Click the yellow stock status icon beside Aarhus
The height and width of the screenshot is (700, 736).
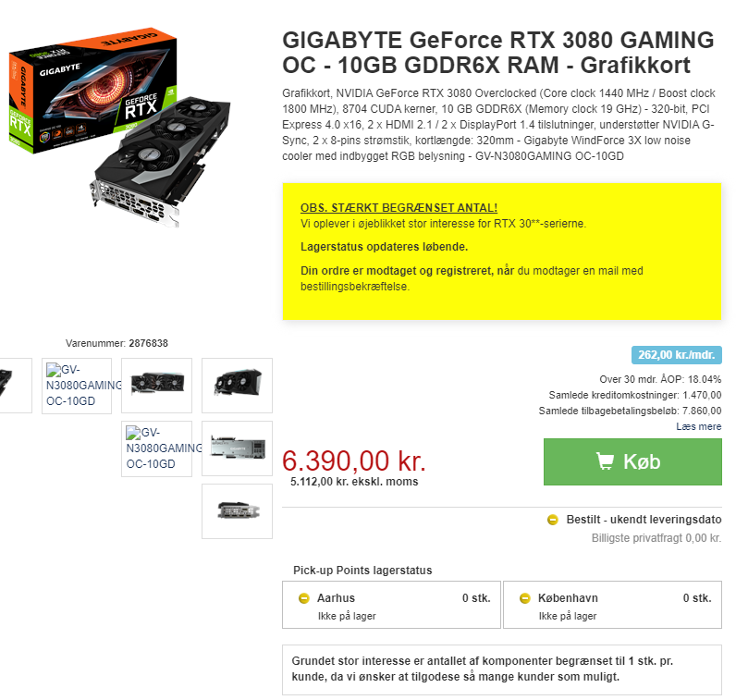click(303, 598)
